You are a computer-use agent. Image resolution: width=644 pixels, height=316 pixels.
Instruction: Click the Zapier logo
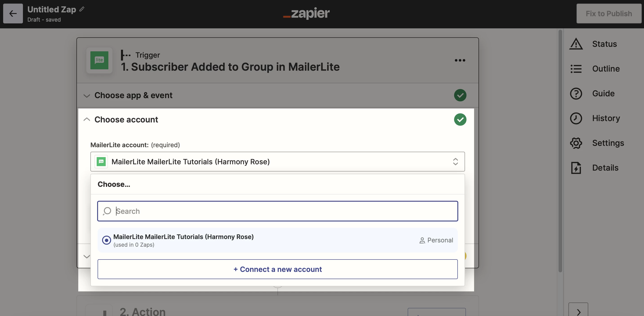point(306,13)
